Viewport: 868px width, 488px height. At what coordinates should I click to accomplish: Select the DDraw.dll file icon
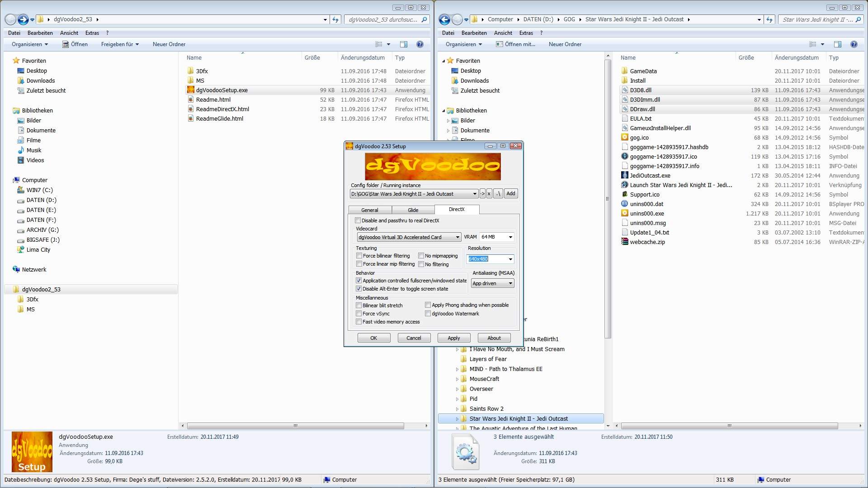click(625, 109)
